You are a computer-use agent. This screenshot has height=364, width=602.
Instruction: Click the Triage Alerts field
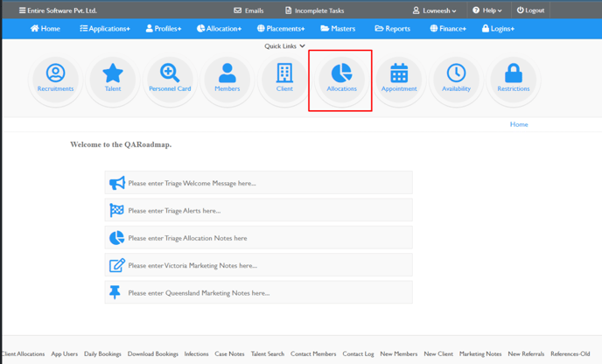click(x=259, y=210)
